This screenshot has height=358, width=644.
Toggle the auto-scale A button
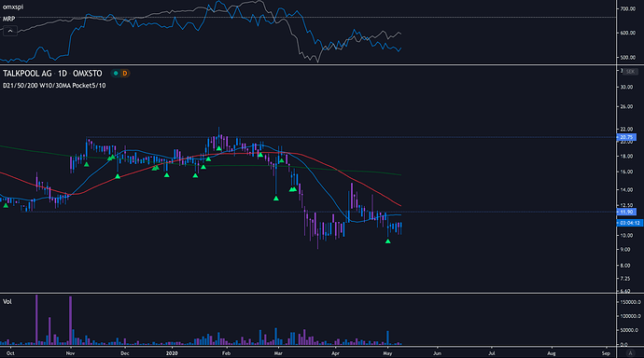(630, 353)
